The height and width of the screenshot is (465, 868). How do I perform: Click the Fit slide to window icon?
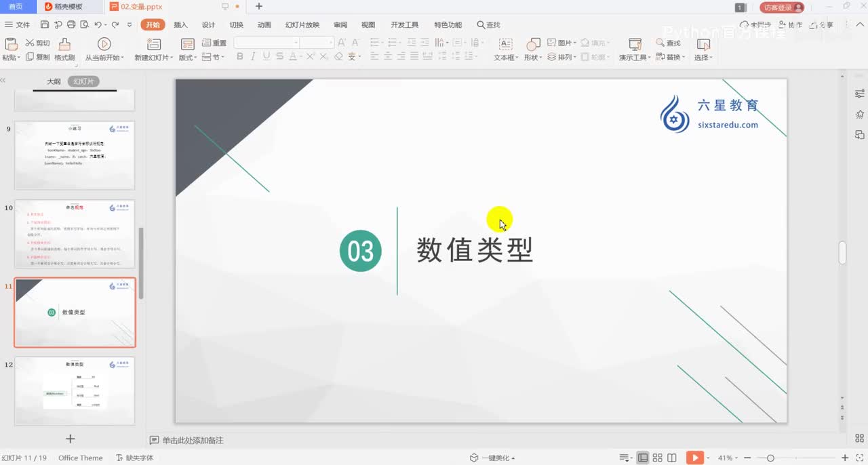(x=860, y=458)
